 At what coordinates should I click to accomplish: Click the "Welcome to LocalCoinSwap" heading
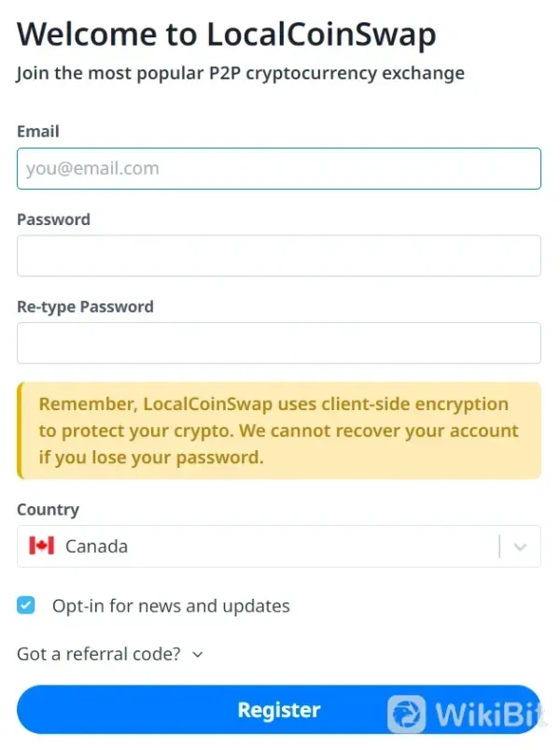point(226,35)
